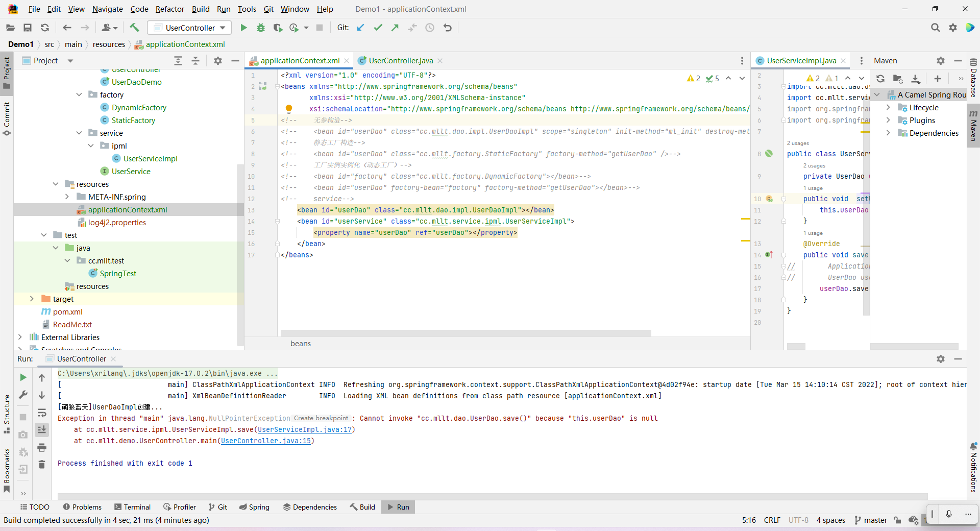Screen dimensions: 980x531
Task: Select SpringTest class in the Project tree
Action: coord(118,273)
